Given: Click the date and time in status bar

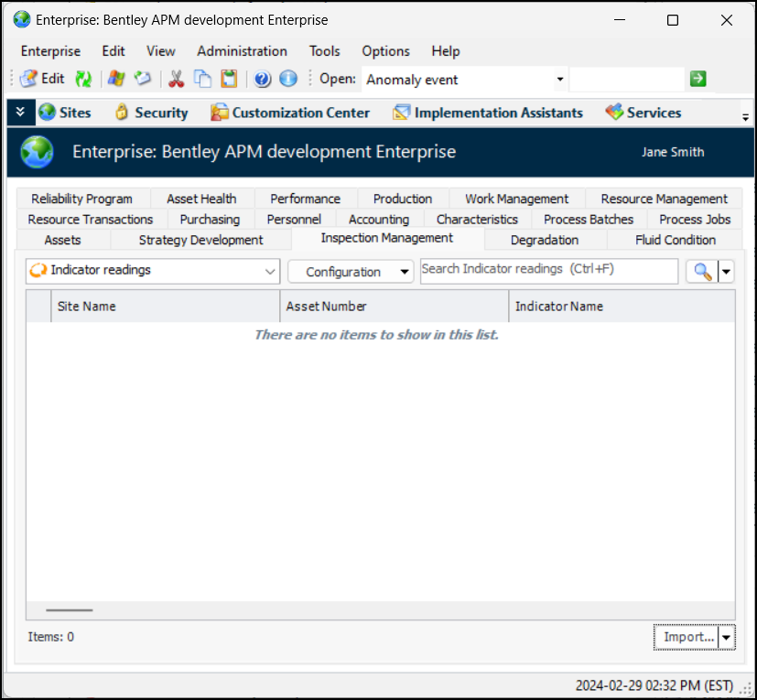Looking at the screenshot, I should (654, 685).
